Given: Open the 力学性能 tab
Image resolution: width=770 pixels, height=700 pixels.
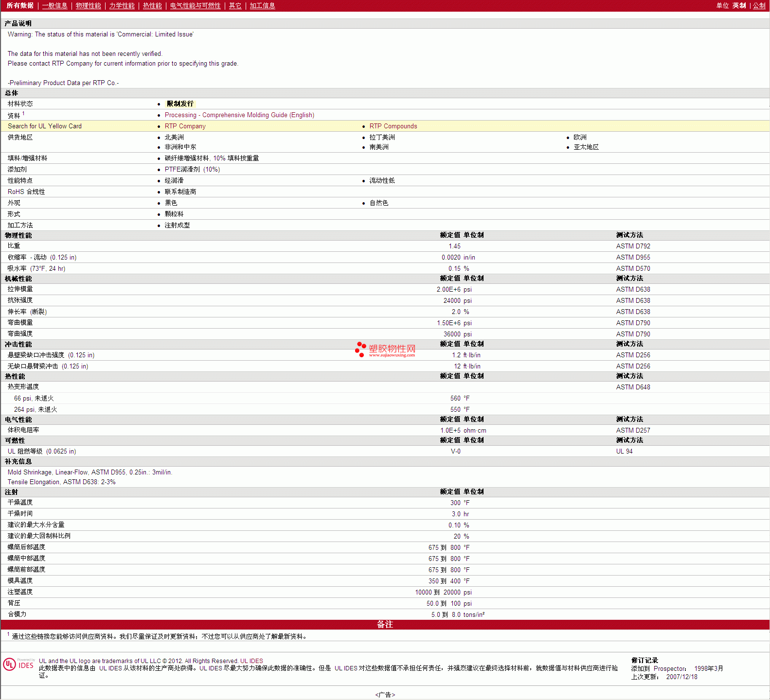Looking at the screenshot, I should point(122,6).
